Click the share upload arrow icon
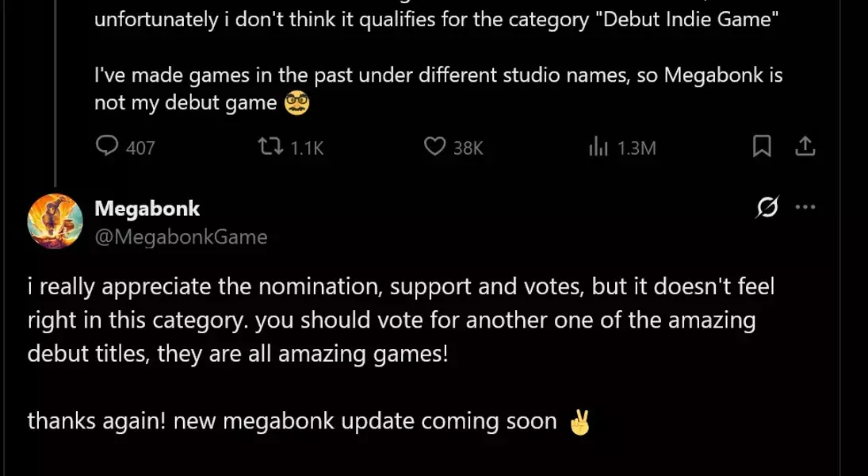Viewport: 868px width, 476px height. (x=805, y=146)
